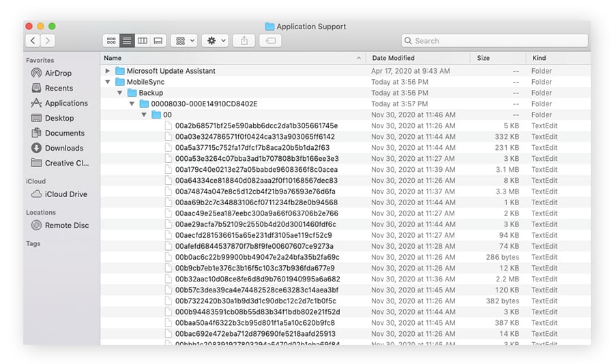614x364 pixels.
Task: Select file 00b57c3dea39ca4e74482528ce63283c14aea3bf
Action: coord(257,290)
